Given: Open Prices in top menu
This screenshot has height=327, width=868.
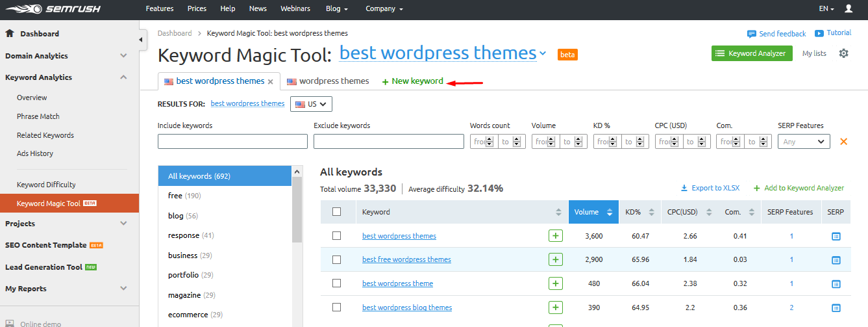Looking at the screenshot, I should [x=197, y=9].
